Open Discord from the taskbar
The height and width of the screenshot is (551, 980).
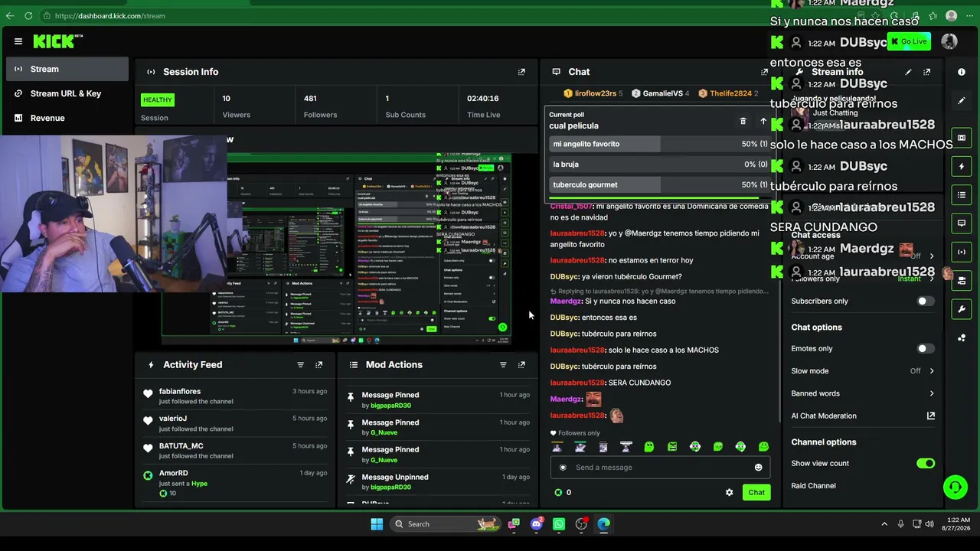[x=537, y=524]
